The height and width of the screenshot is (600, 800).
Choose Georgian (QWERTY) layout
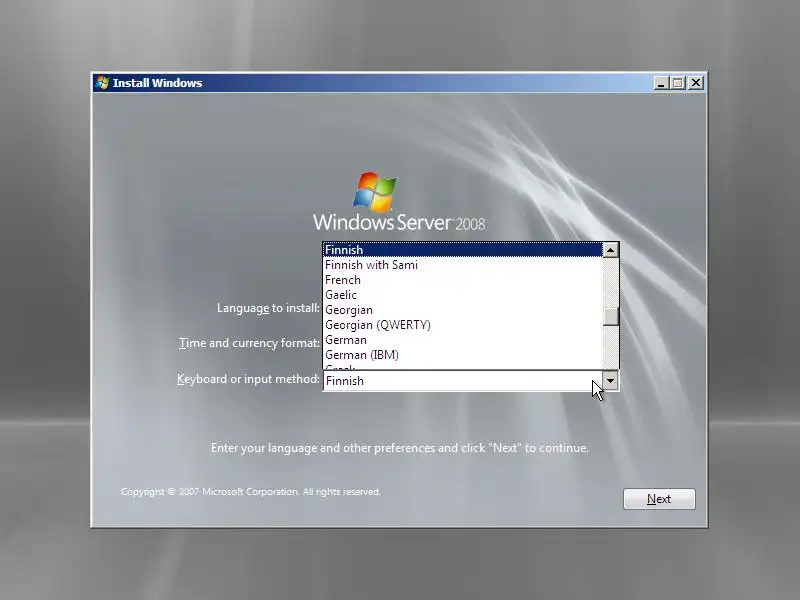462,325
